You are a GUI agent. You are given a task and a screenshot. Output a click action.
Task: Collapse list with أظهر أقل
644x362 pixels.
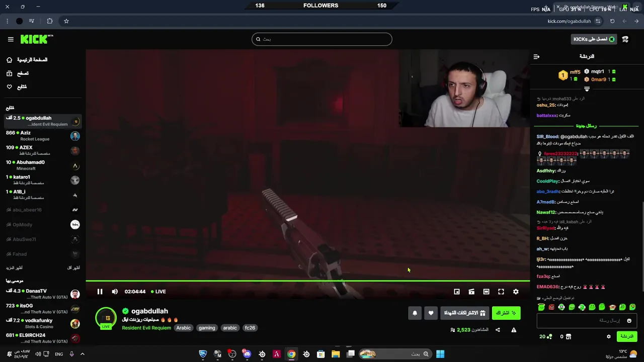73,268
